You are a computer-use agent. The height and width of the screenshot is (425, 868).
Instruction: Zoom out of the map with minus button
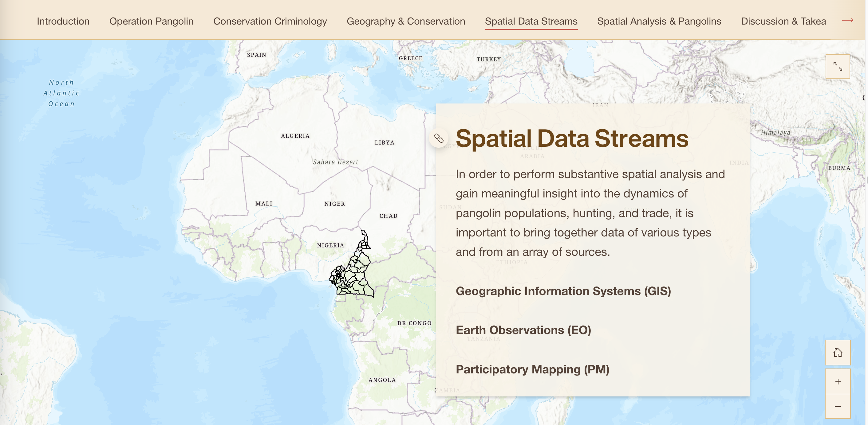tap(838, 407)
